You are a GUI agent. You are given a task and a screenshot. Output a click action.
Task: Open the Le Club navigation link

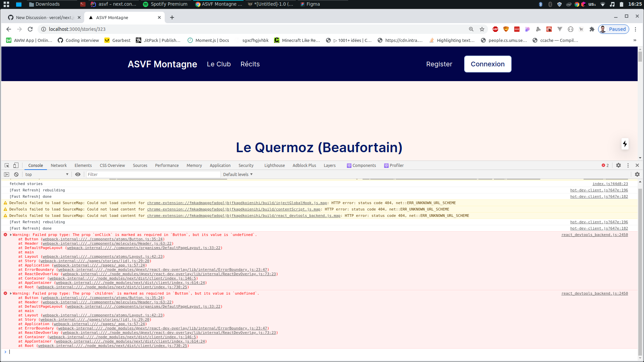219,64
